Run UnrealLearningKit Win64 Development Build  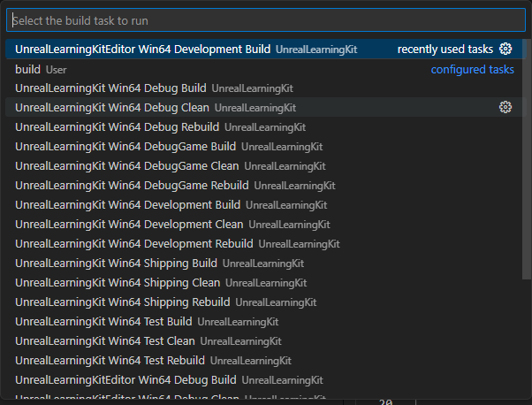click(x=266, y=204)
